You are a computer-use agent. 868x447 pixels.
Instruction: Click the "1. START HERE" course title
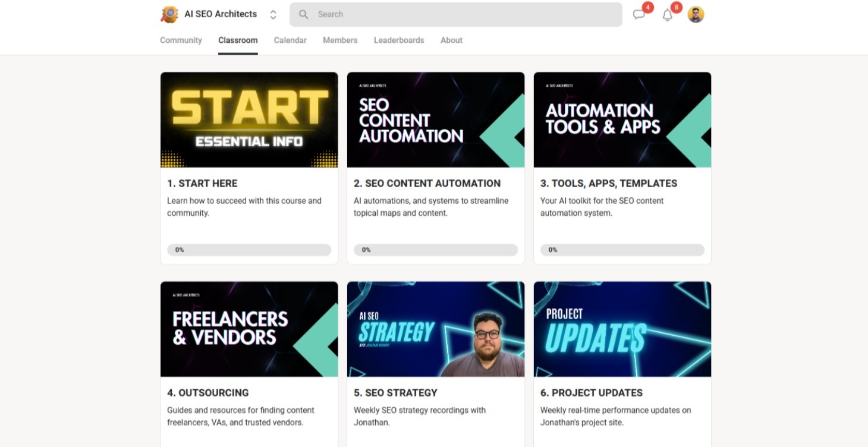click(x=202, y=184)
